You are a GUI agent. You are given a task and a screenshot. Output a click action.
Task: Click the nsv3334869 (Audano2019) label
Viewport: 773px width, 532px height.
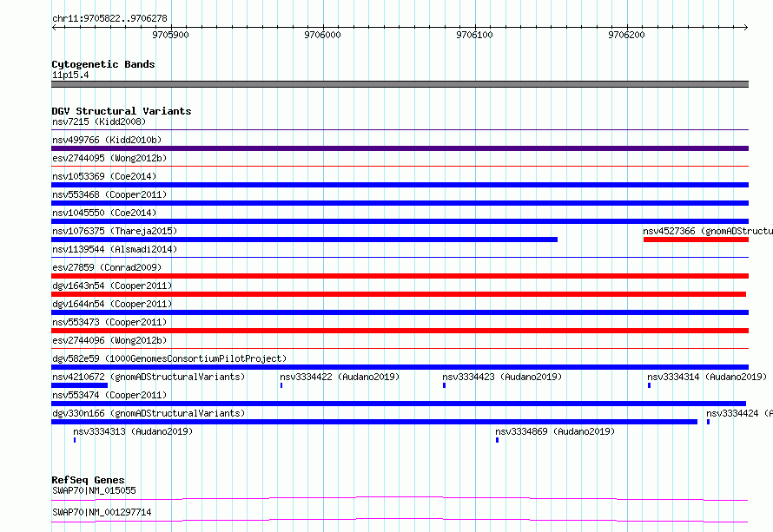click(x=555, y=431)
